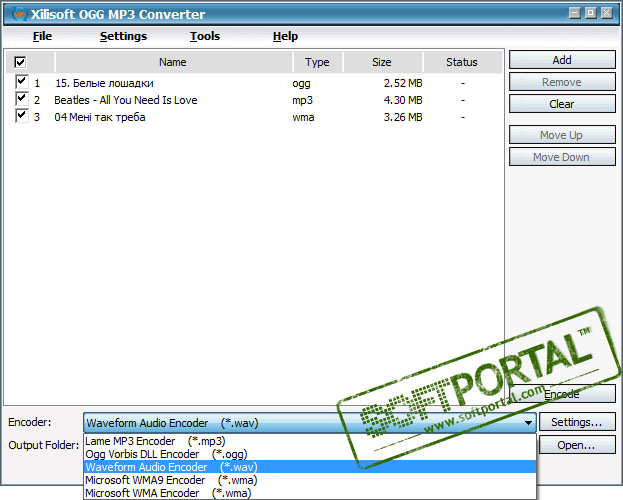The height and width of the screenshot is (500, 623).
Task: Click the mp3 type cell
Action: (302, 101)
